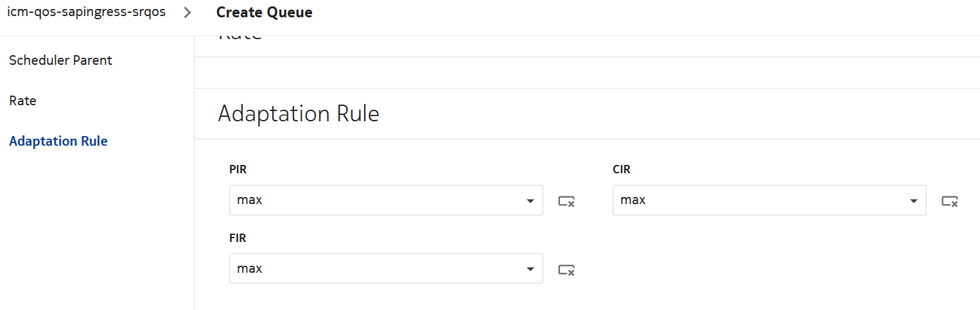Viewport: 980px width, 310px height.
Task: Click the partially hidden Rate heading
Action: coord(240,37)
